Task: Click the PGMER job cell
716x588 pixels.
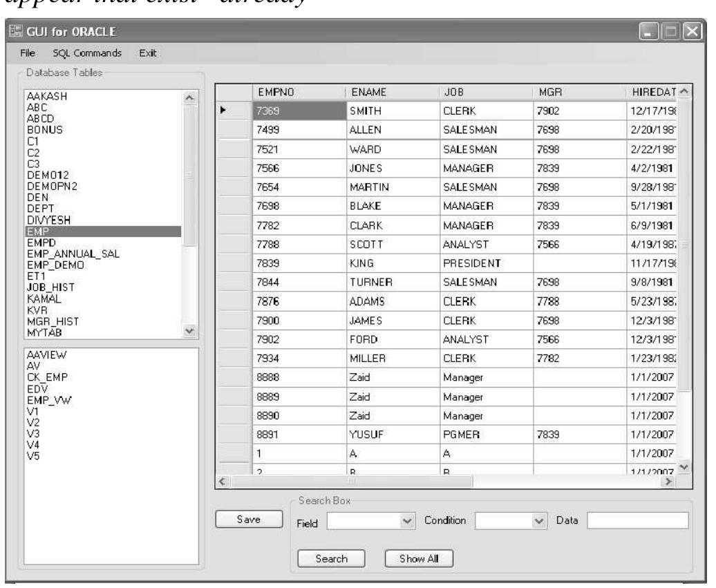Action: tap(487, 435)
